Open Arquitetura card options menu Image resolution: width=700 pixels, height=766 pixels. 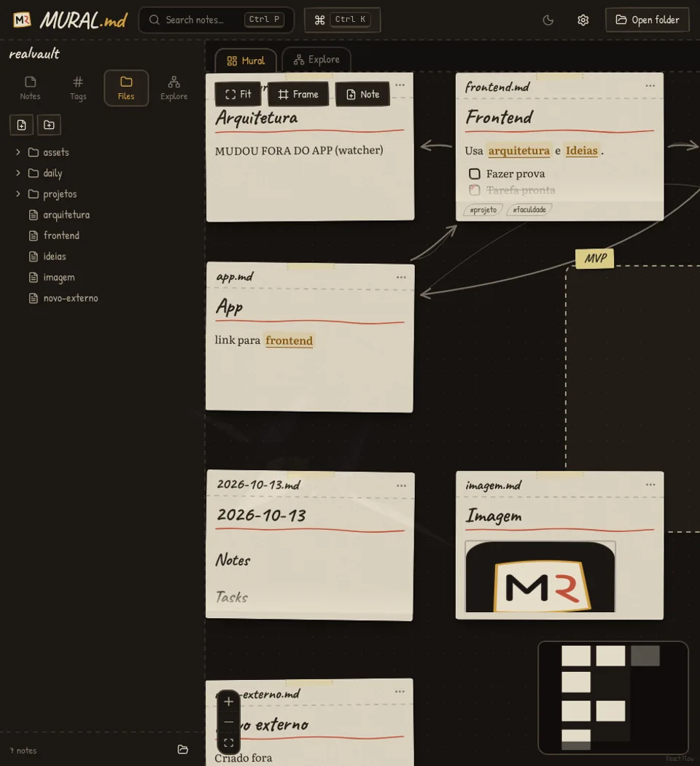pyautogui.click(x=400, y=85)
